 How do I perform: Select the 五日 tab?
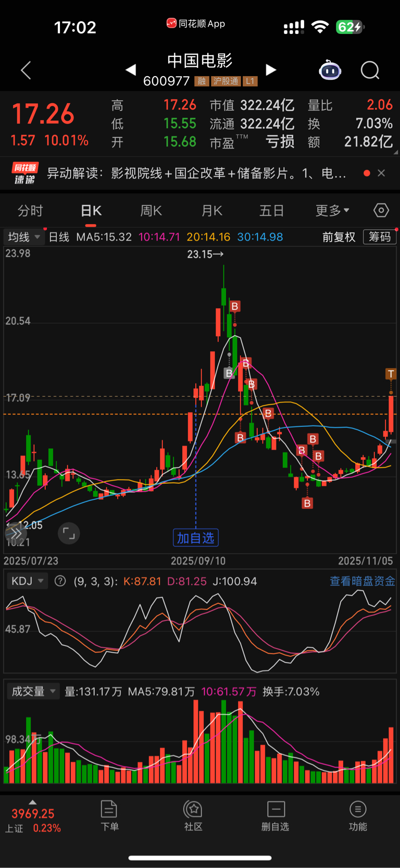[x=272, y=211]
